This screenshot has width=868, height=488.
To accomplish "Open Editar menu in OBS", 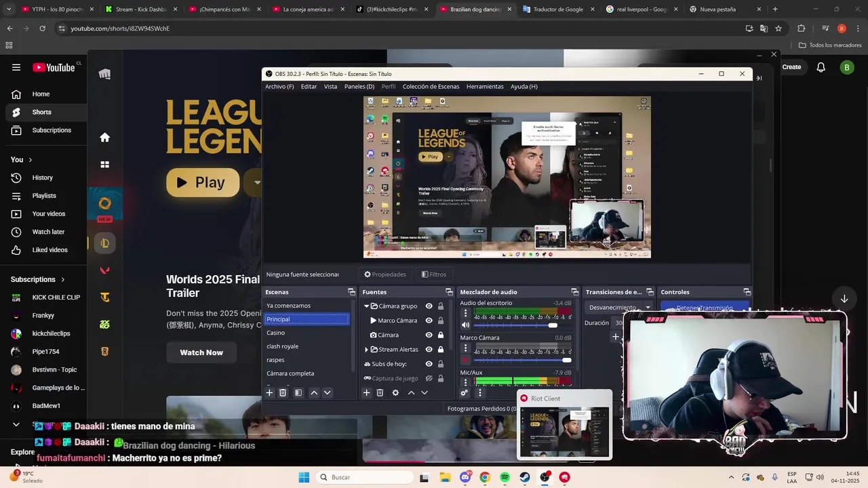I will [x=309, y=87].
